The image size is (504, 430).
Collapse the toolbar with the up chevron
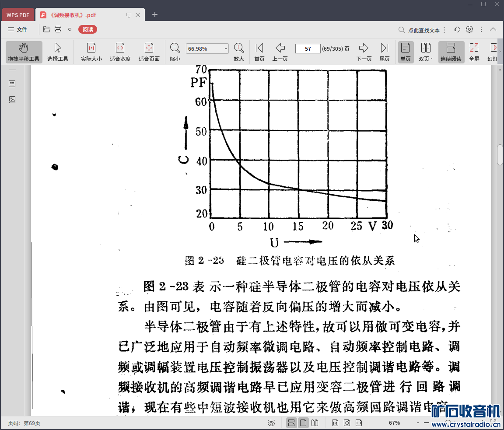click(493, 29)
